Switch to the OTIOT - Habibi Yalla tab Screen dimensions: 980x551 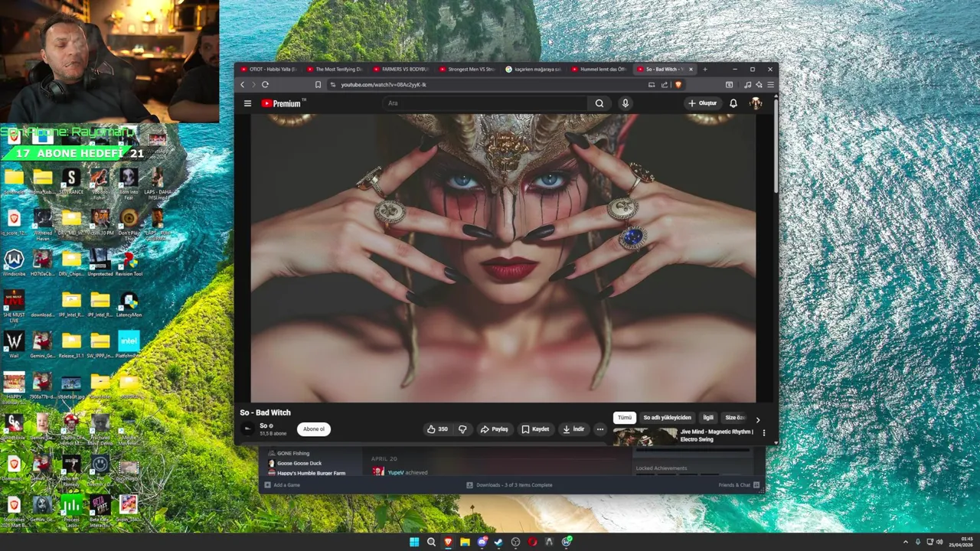pos(268,69)
